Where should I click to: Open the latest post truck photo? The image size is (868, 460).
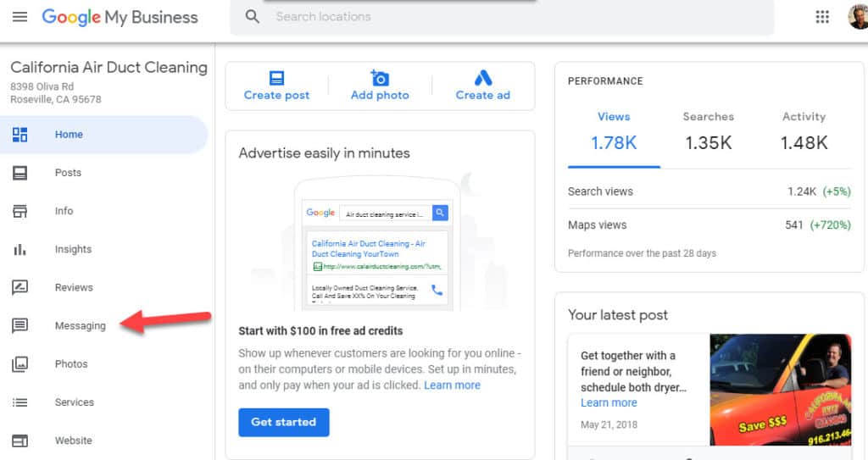click(x=781, y=390)
